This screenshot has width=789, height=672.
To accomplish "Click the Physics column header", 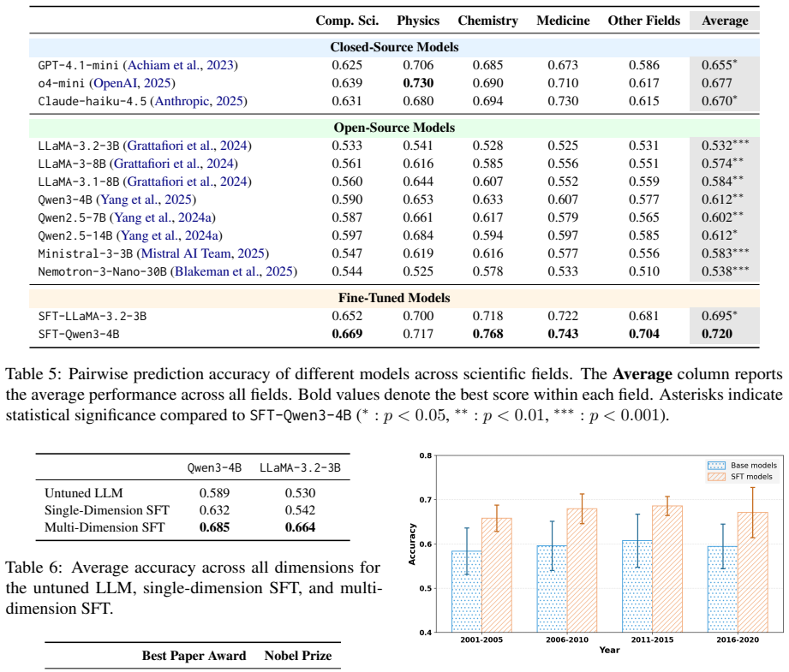I will [418, 21].
